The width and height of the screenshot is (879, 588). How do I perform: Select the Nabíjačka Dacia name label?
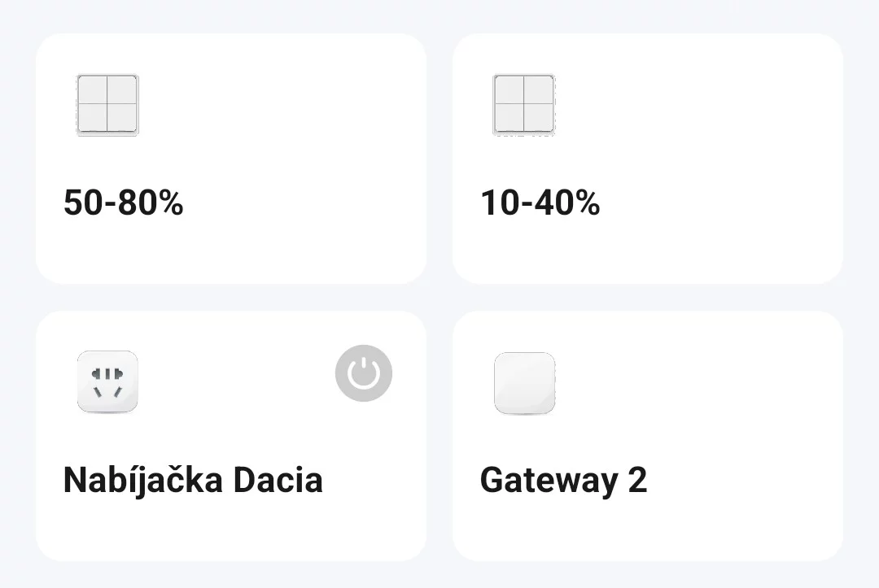click(193, 480)
